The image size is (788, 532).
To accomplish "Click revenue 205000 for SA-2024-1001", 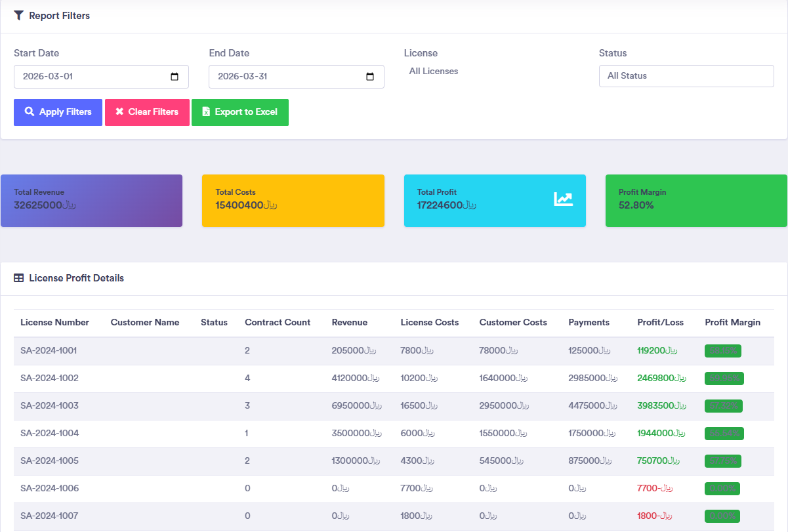I will tap(354, 351).
